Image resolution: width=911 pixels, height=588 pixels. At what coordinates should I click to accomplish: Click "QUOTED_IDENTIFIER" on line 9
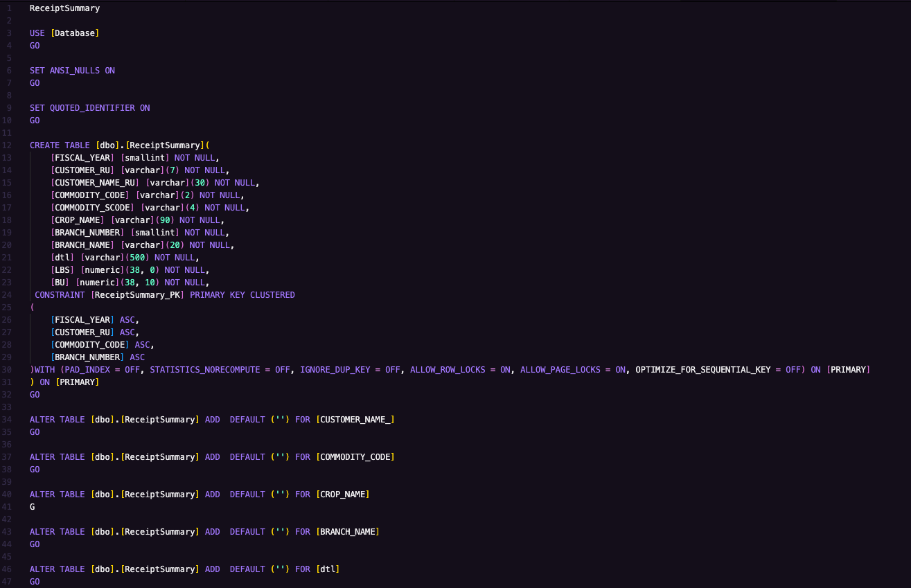(x=92, y=108)
